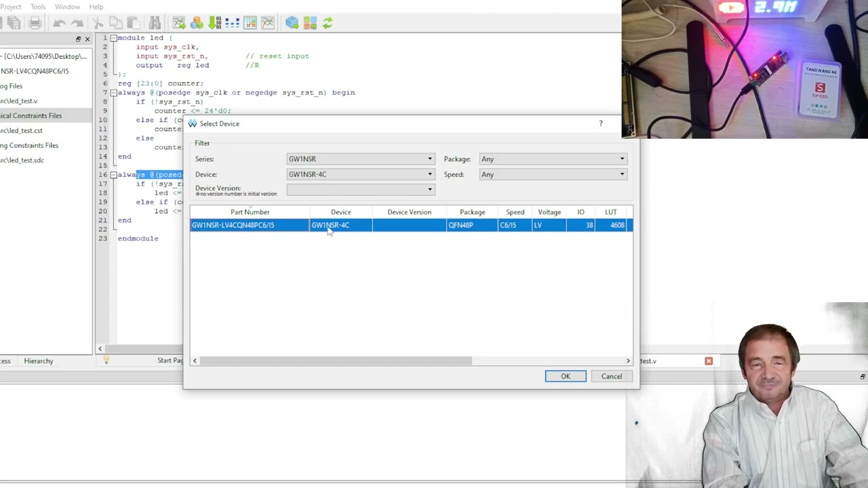The width and height of the screenshot is (868, 488).
Task: Open the Package filter dropdown
Action: click(553, 159)
